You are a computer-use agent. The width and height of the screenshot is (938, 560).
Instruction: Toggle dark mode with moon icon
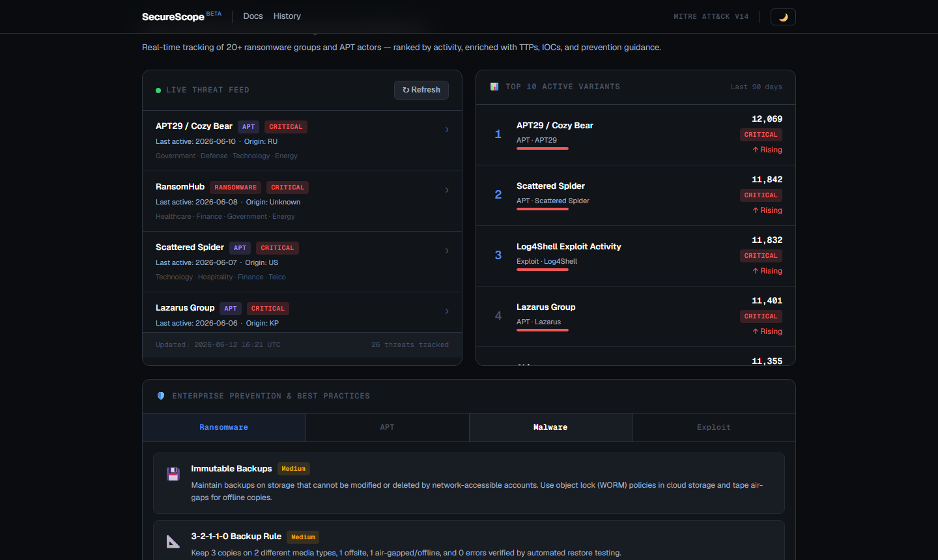pos(783,17)
